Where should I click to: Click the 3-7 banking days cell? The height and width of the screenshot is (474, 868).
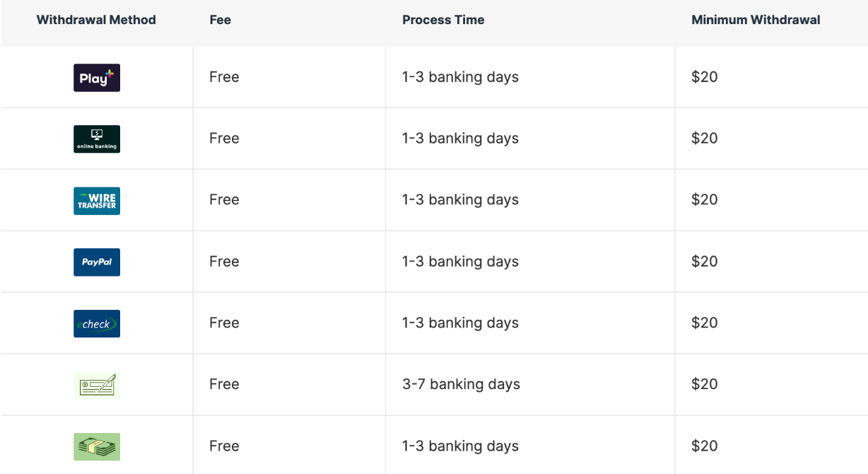[x=461, y=384]
